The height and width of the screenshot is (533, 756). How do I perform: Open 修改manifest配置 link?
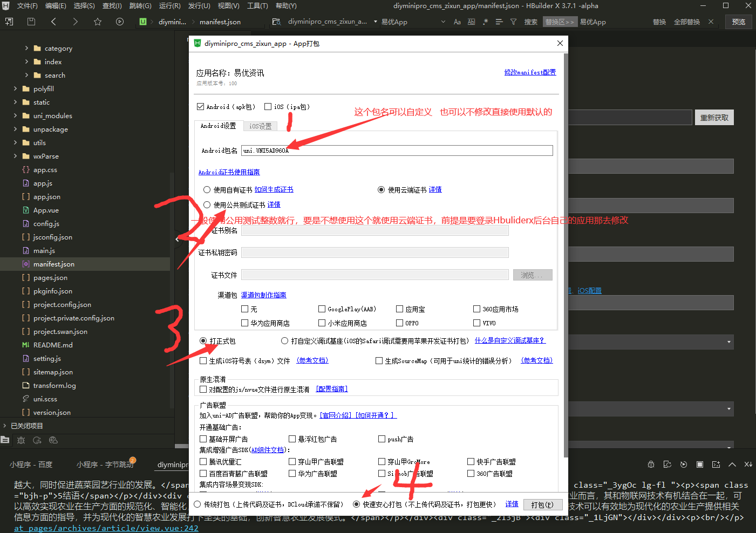click(x=530, y=72)
